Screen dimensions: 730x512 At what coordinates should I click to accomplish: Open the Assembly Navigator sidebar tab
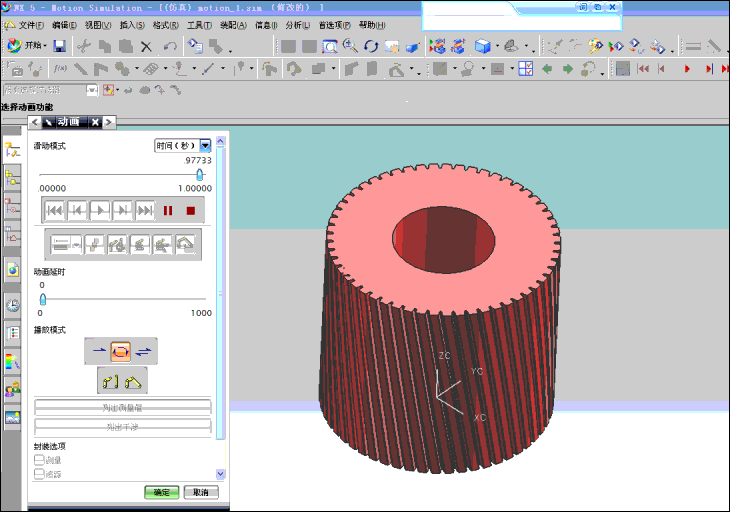[12, 178]
